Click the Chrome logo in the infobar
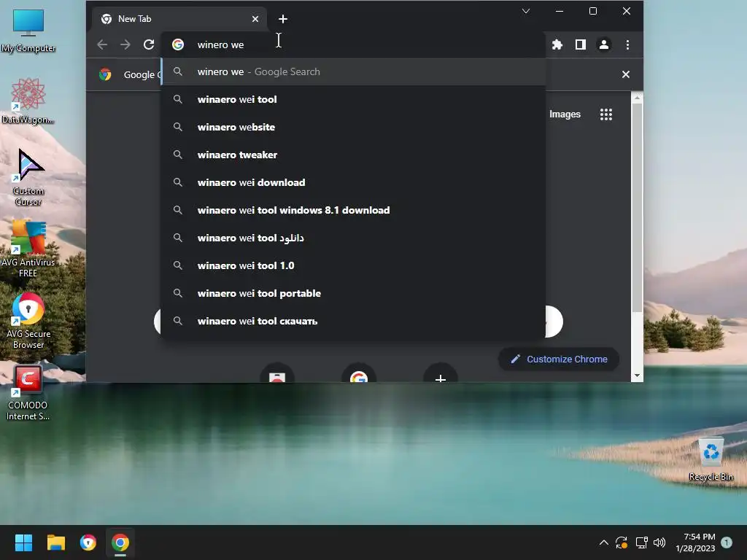 [x=105, y=74]
